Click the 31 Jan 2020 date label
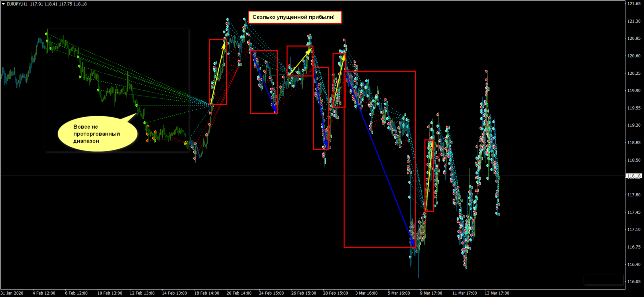The width and height of the screenshot is (644, 297). (12, 293)
